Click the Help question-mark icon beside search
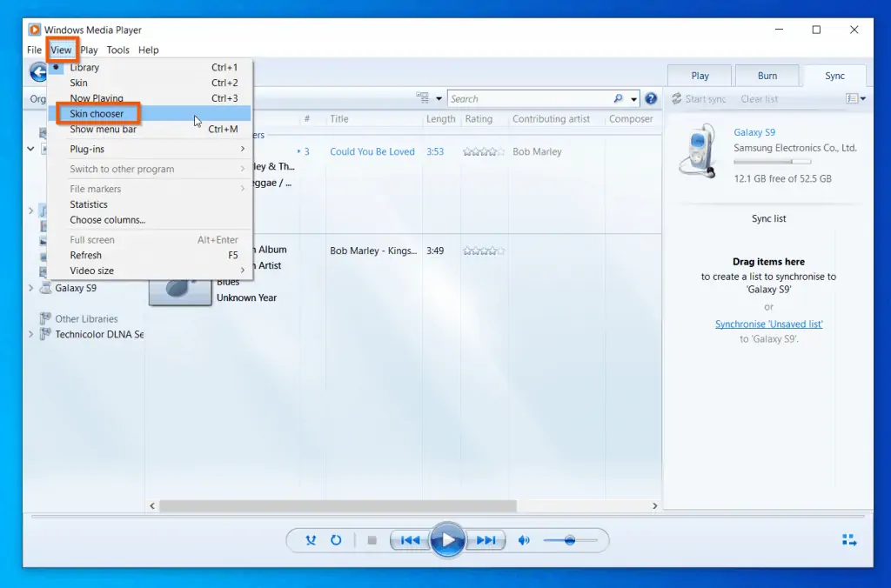Screen dimensions: 891x588 click(651, 98)
